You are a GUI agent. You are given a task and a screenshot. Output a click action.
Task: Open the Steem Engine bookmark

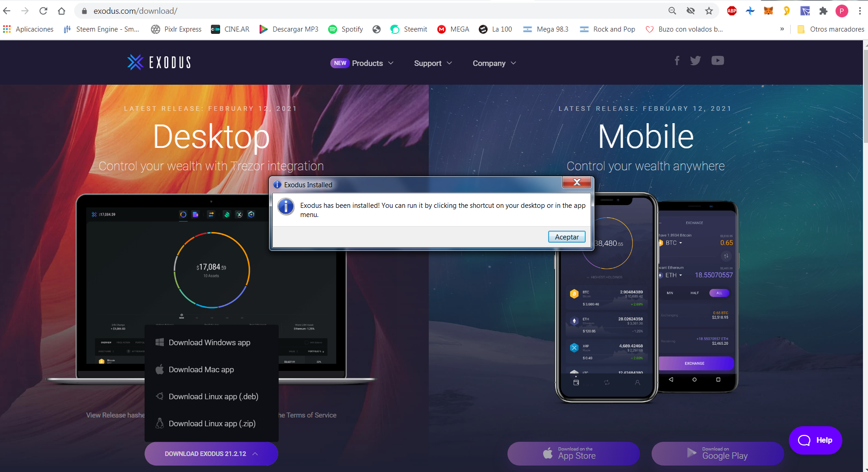pyautogui.click(x=101, y=29)
